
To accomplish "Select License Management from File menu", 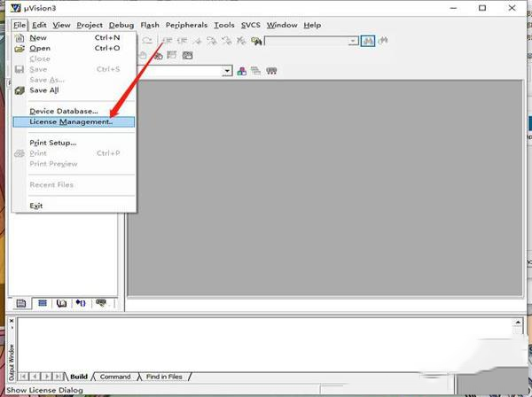I will 71,121.
